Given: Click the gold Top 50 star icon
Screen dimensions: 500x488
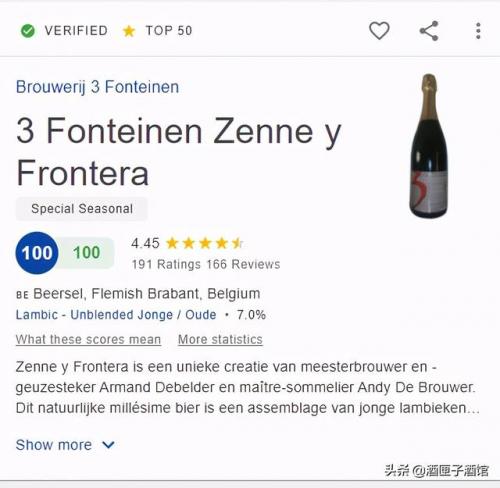Looking at the screenshot, I should pos(129,31).
